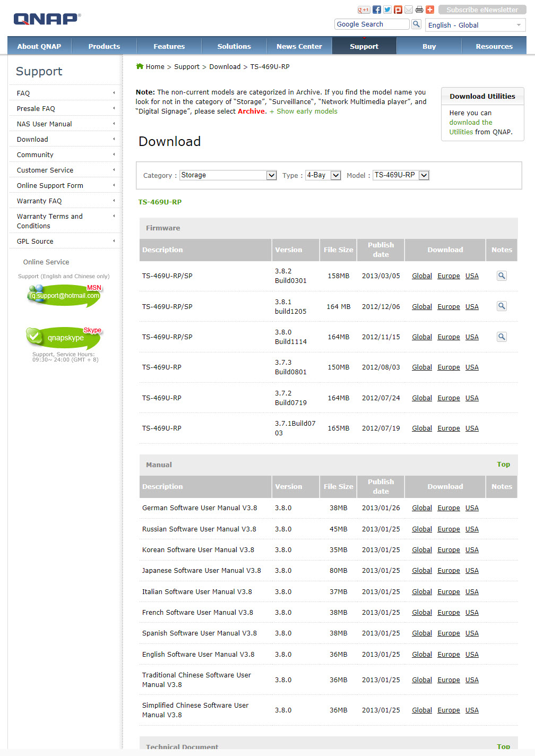The width and height of the screenshot is (535, 756).
Task: Download firmware 3.8.1 from Europe server
Action: pos(448,306)
